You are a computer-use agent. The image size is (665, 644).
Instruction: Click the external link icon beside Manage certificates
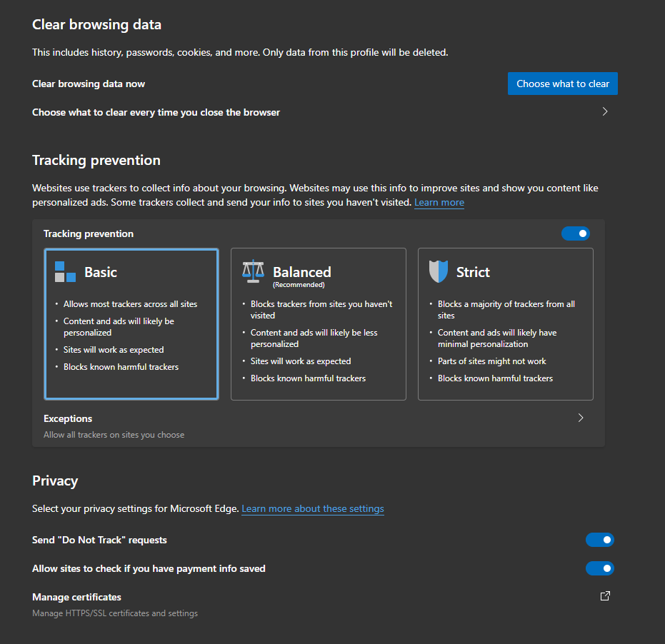tap(605, 595)
